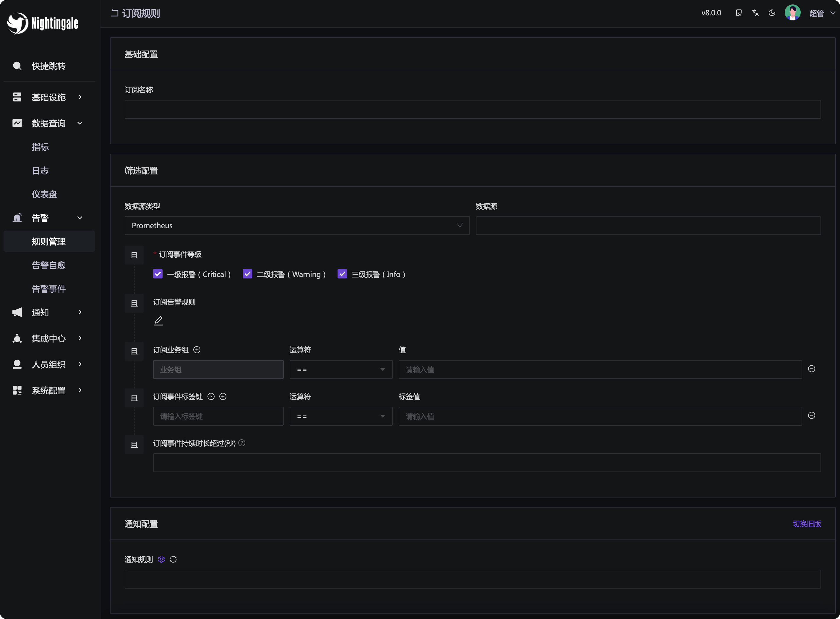Click 快捷跳转 search entry

click(49, 66)
